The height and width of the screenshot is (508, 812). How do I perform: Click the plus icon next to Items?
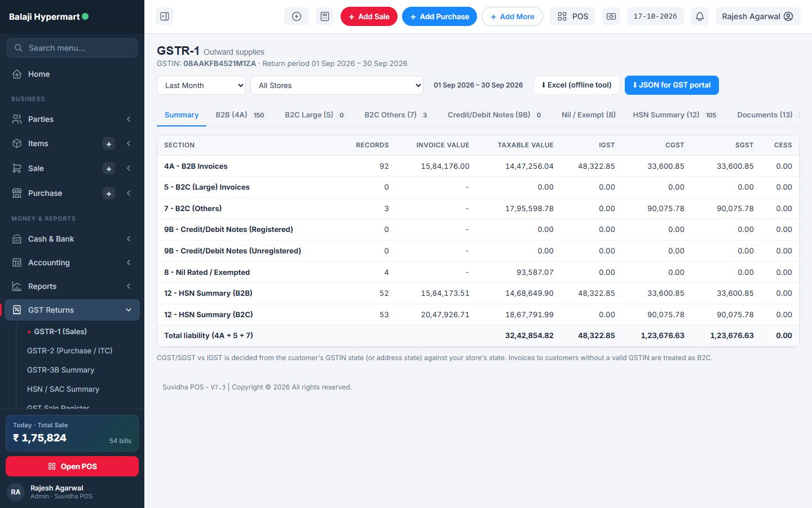click(x=109, y=144)
